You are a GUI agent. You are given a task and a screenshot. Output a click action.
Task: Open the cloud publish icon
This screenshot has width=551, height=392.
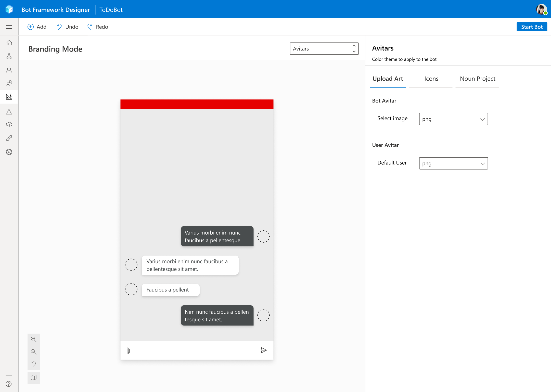click(9, 125)
